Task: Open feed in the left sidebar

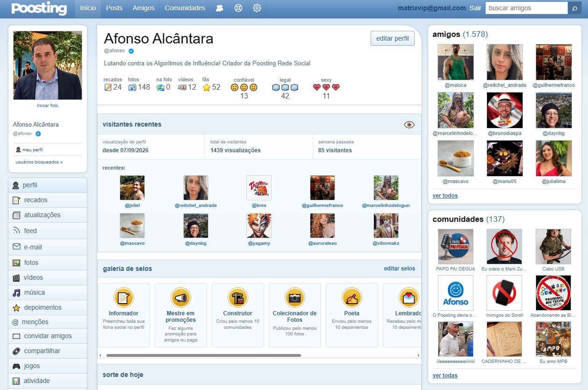Action: pos(48,231)
